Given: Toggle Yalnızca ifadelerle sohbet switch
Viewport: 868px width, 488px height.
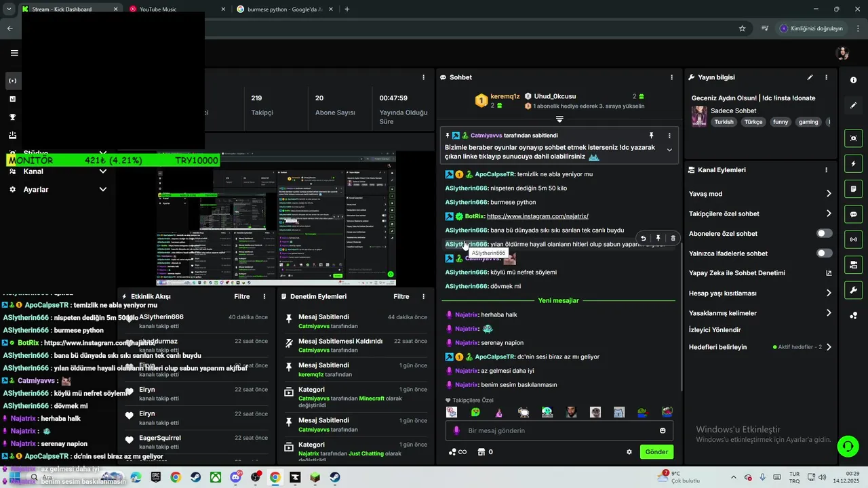Looking at the screenshot, I should click(x=825, y=253).
